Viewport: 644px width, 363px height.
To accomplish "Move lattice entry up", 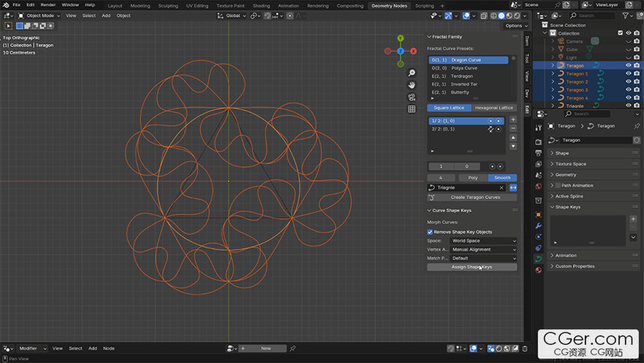I will [513, 138].
